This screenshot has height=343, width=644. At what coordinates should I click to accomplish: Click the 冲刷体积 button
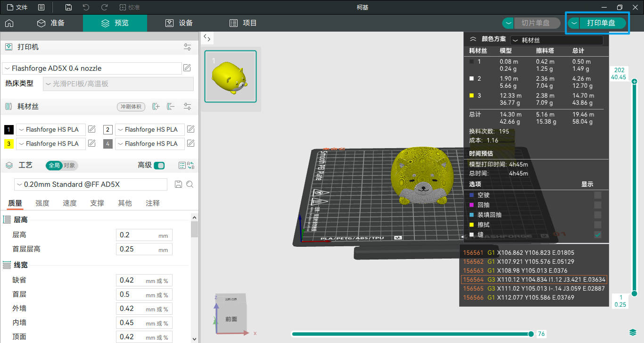pyautogui.click(x=131, y=107)
